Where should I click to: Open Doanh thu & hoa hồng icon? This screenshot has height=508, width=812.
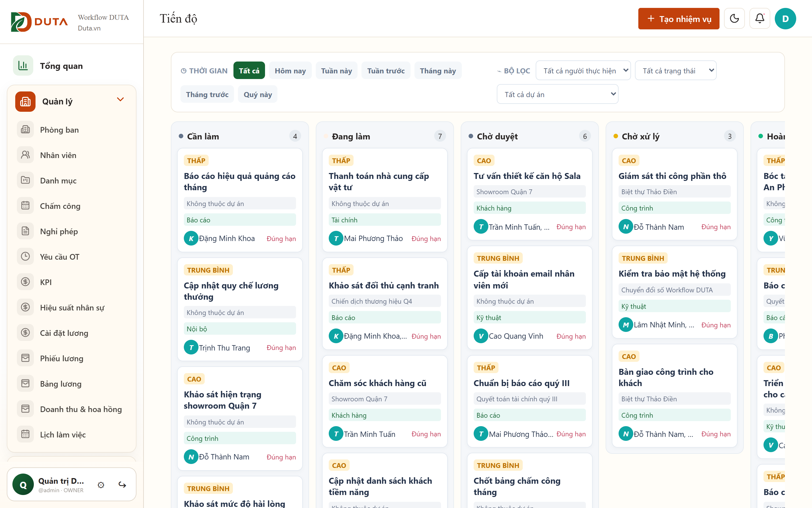pos(25,409)
